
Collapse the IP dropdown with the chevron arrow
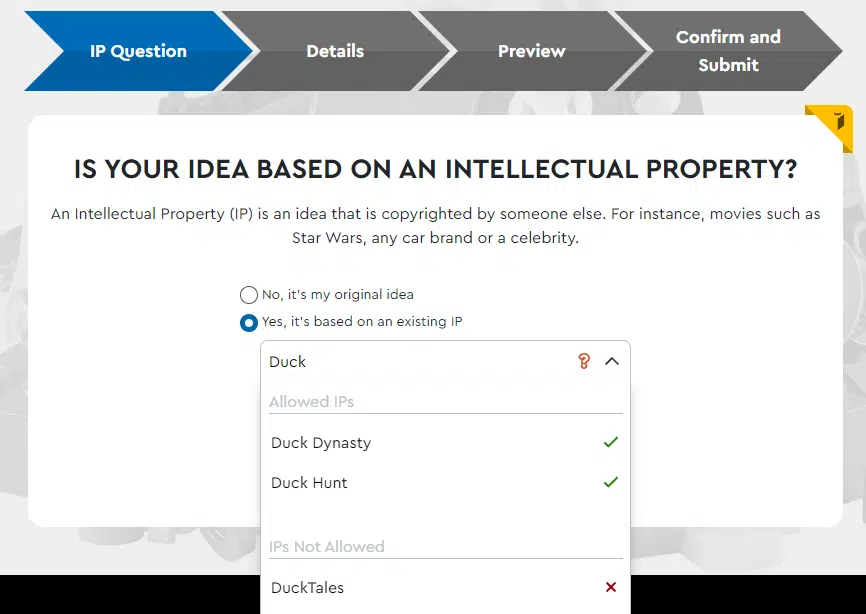pos(612,362)
